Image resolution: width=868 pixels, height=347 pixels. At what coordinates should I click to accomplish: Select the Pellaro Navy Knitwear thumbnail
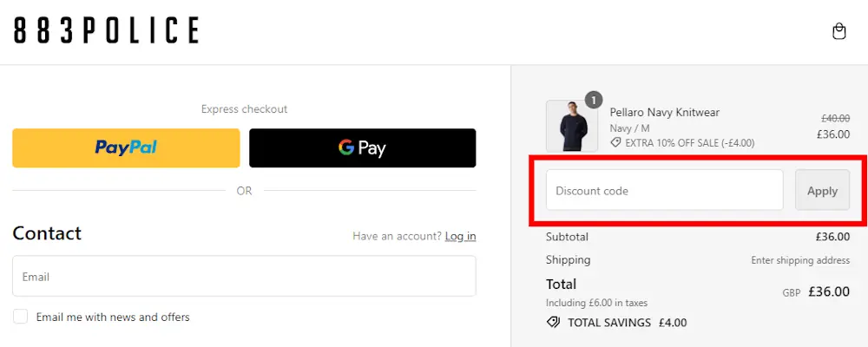pos(572,126)
